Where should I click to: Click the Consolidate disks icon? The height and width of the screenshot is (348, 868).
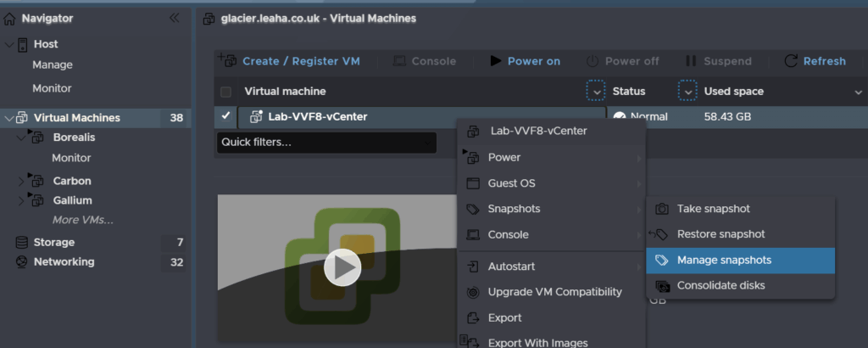[x=662, y=286]
